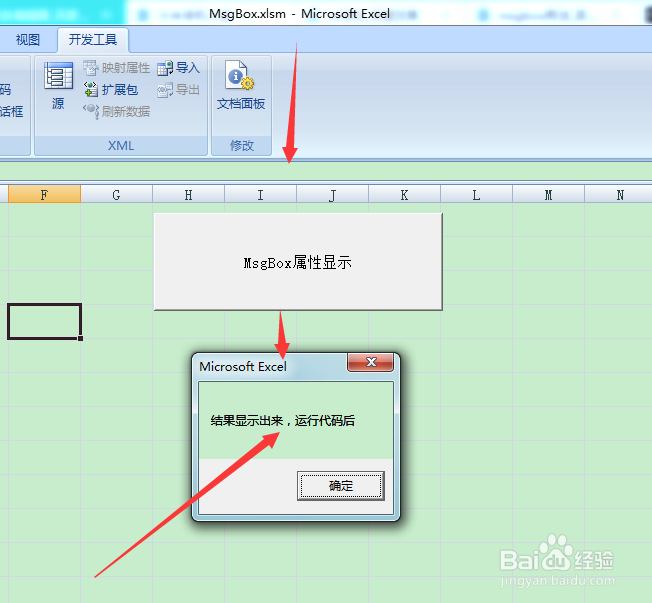Click 导入 to import XML
The height and width of the screenshot is (603, 652).
tap(178, 67)
